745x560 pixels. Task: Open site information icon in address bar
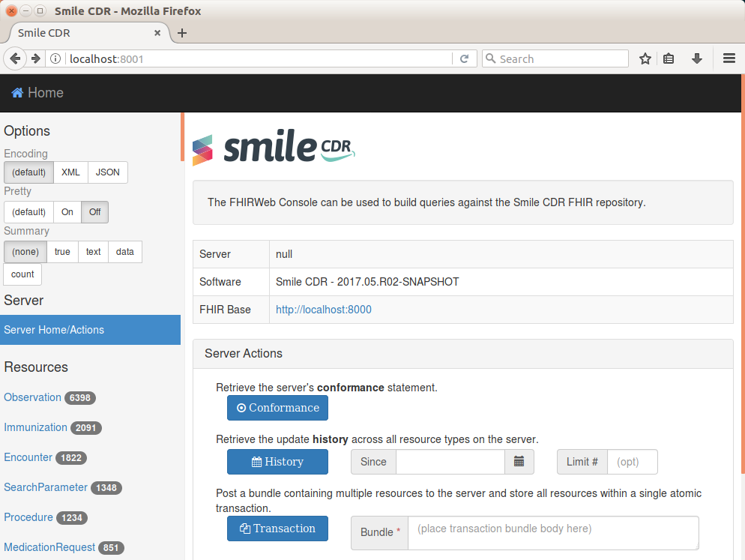point(55,59)
